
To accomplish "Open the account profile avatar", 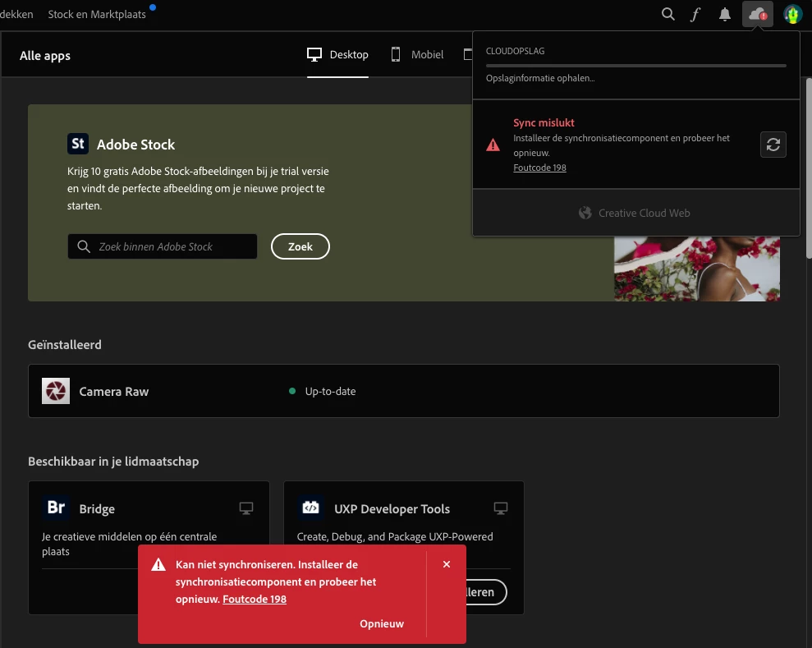I will coord(792,14).
